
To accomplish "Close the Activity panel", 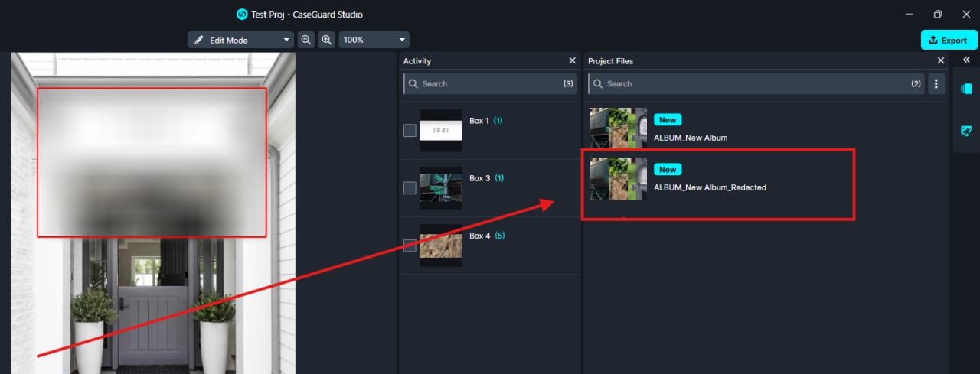I will [572, 60].
